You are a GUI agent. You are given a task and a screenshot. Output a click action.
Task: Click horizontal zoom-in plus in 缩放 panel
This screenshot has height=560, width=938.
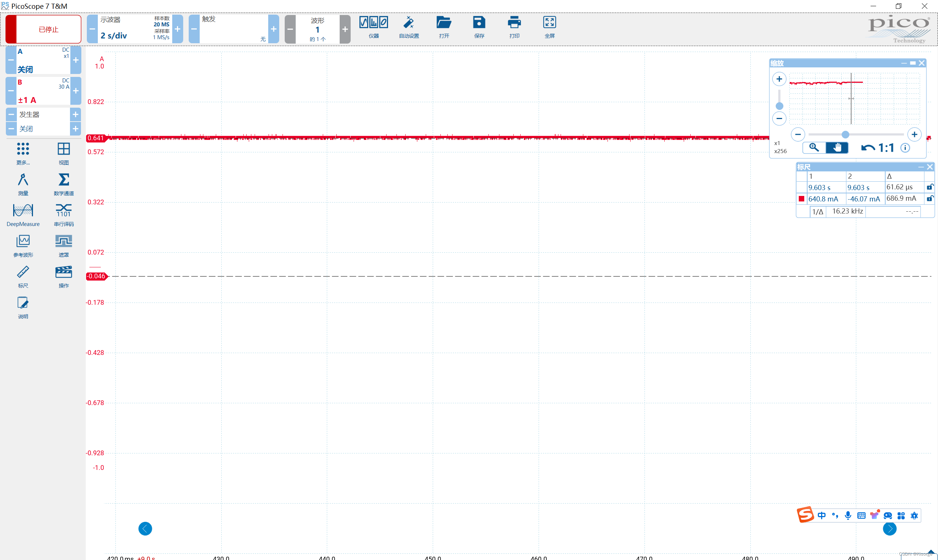click(x=914, y=134)
